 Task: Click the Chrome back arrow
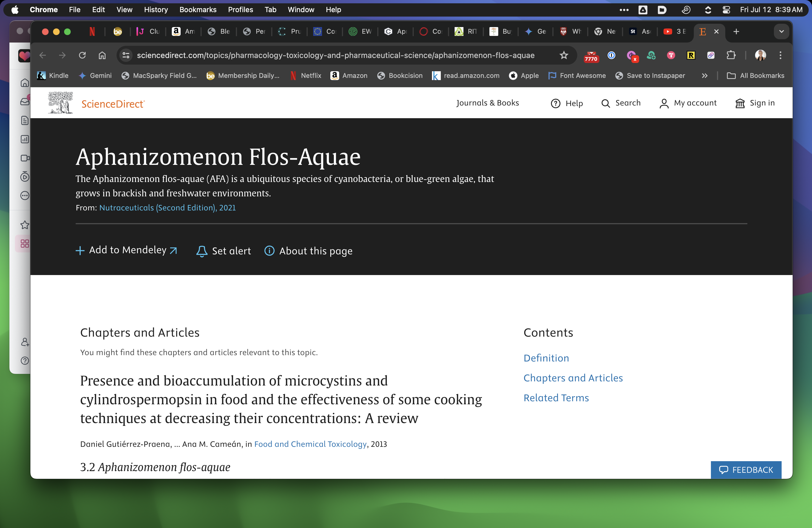[x=43, y=55]
